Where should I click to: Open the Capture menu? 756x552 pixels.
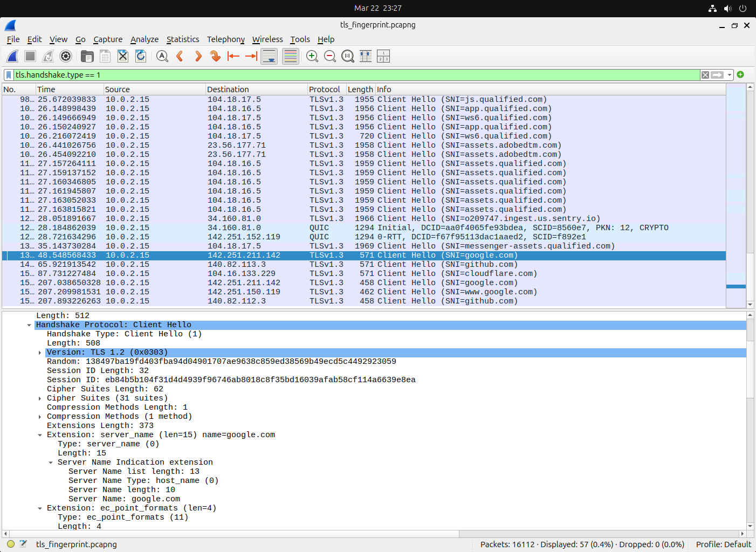(x=108, y=39)
